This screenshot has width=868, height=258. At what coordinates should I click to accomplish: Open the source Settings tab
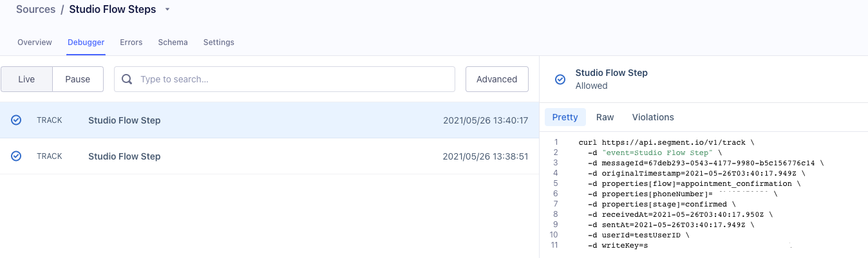coord(218,42)
